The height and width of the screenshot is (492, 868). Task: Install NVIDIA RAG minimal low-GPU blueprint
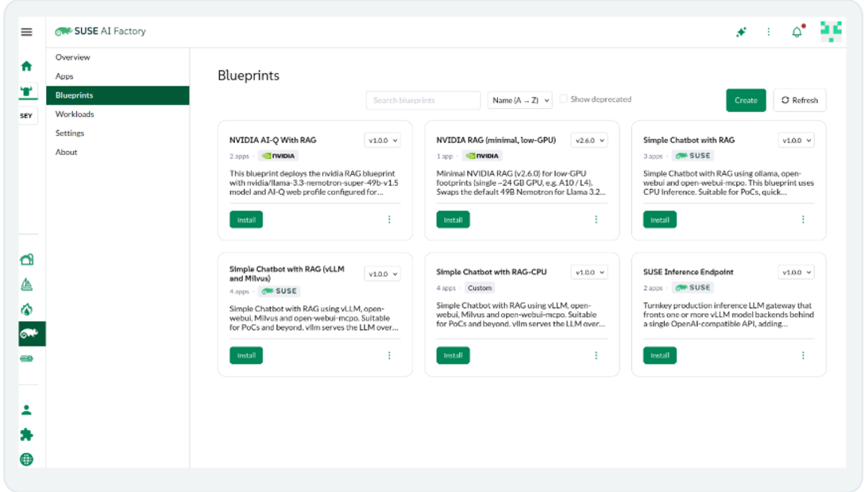pos(453,220)
